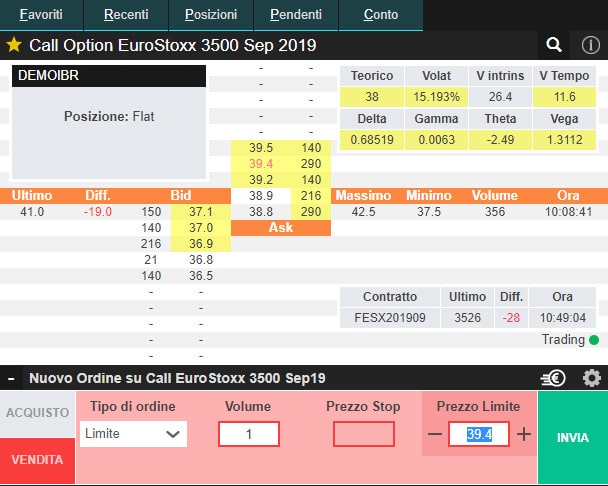The width and height of the screenshot is (608, 486).
Task: Click the Teorico value 38
Action: (372, 97)
